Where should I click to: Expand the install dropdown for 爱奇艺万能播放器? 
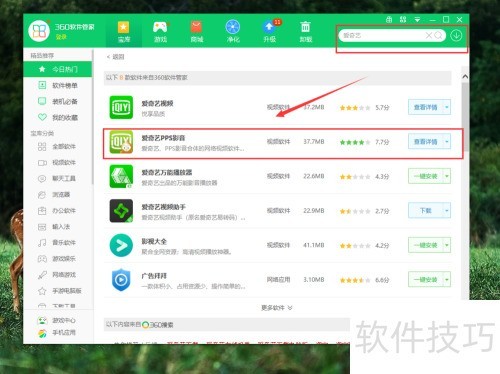(x=447, y=176)
